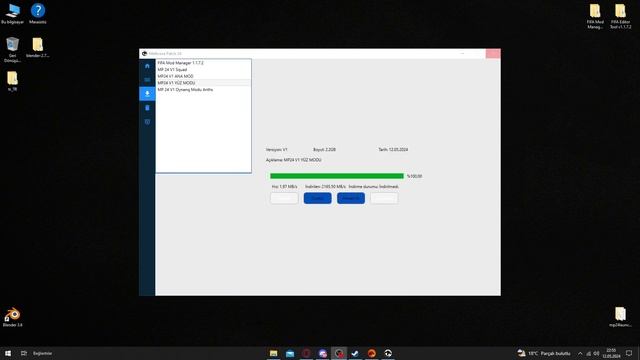
Task: Click the orange round taskbar icon
Action: tap(371, 353)
